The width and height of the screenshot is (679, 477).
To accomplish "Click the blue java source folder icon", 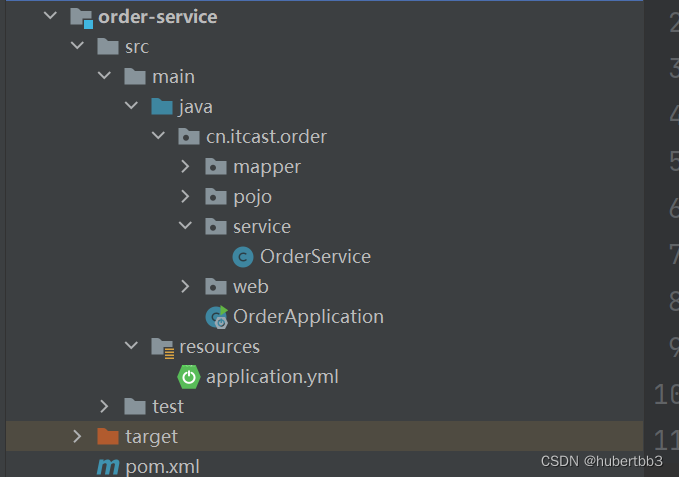I will pyautogui.click(x=162, y=106).
